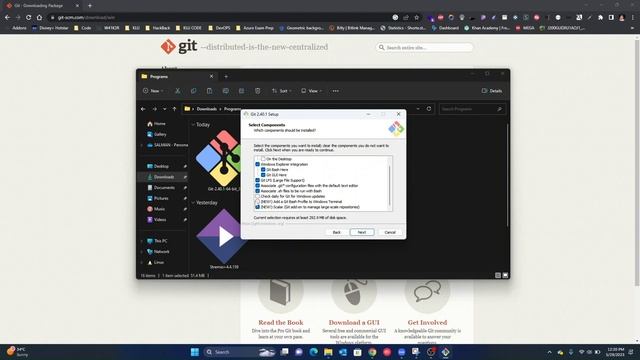Open a new Chrome tab

pyautogui.click(x=90, y=6)
